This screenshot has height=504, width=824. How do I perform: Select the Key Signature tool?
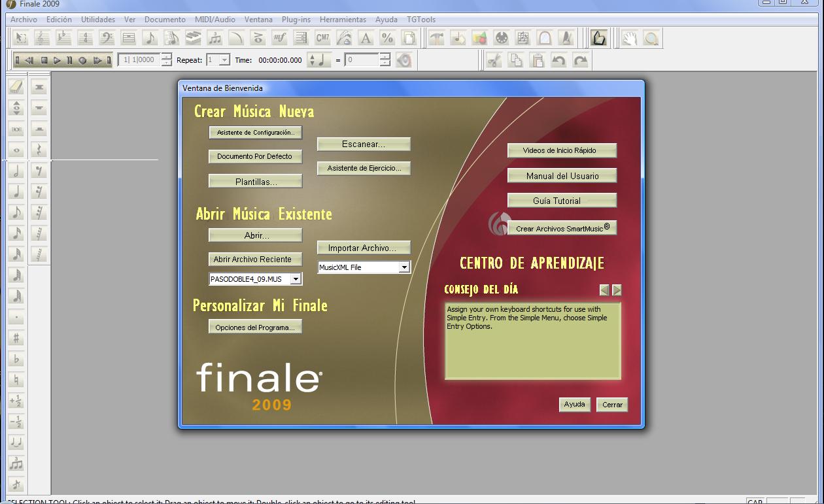tap(64, 39)
